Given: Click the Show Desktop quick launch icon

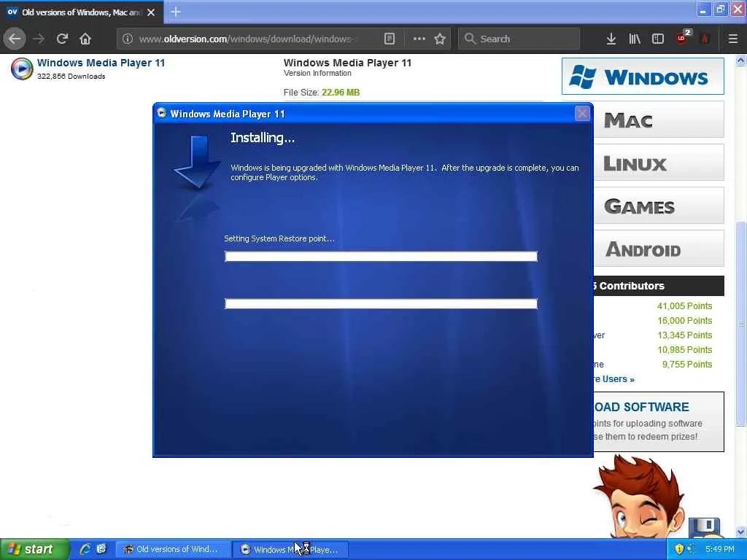Looking at the screenshot, I should [101, 549].
